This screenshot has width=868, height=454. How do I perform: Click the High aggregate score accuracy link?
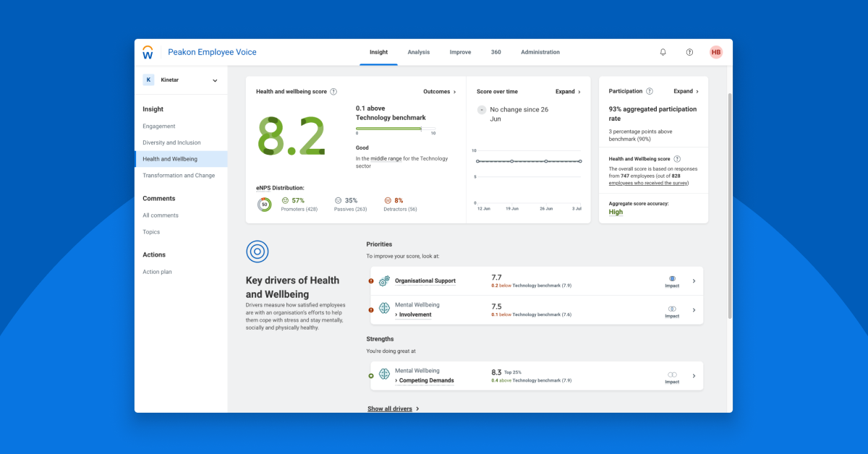[615, 212]
